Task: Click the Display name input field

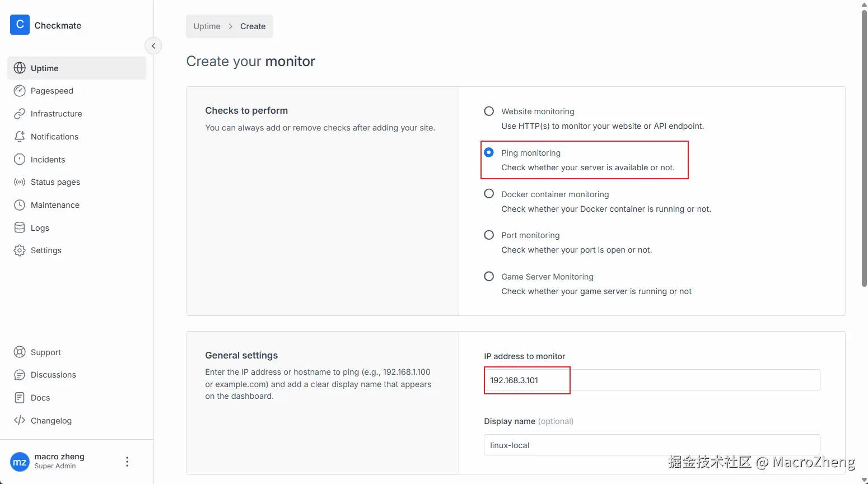Action: click(652, 445)
